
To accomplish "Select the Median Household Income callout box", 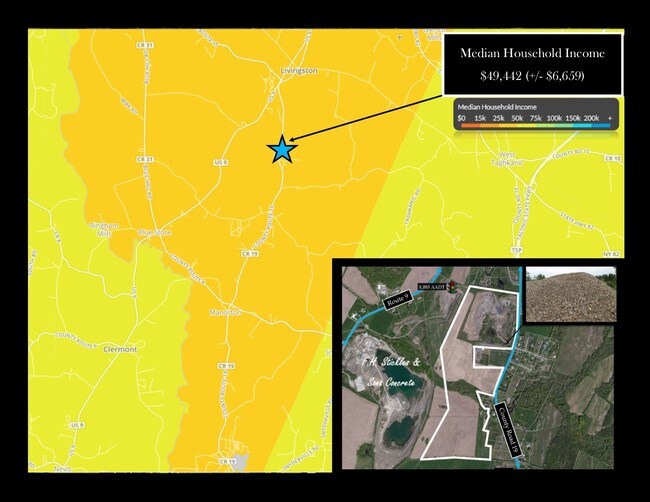I will [x=533, y=63].
